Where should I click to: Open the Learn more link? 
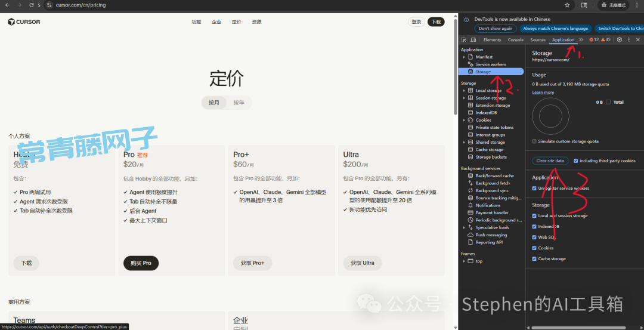click(x=543, y=92)
